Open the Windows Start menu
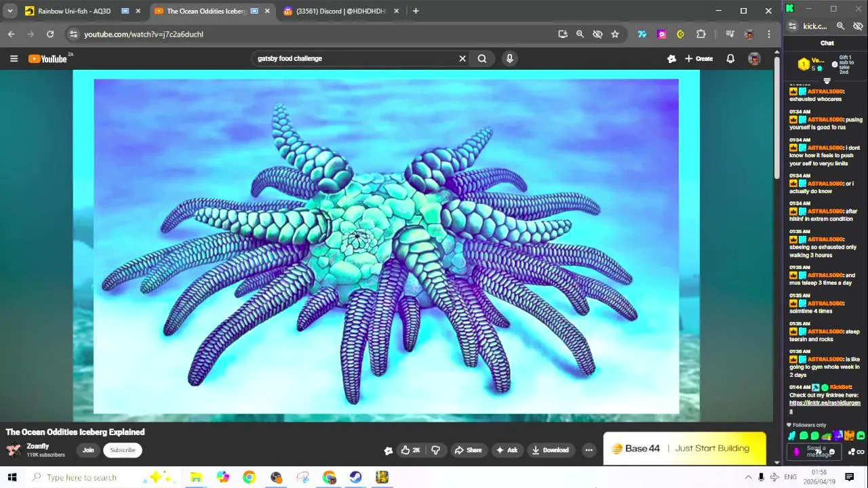Screen dimensions: 868x488 [12, 477]
